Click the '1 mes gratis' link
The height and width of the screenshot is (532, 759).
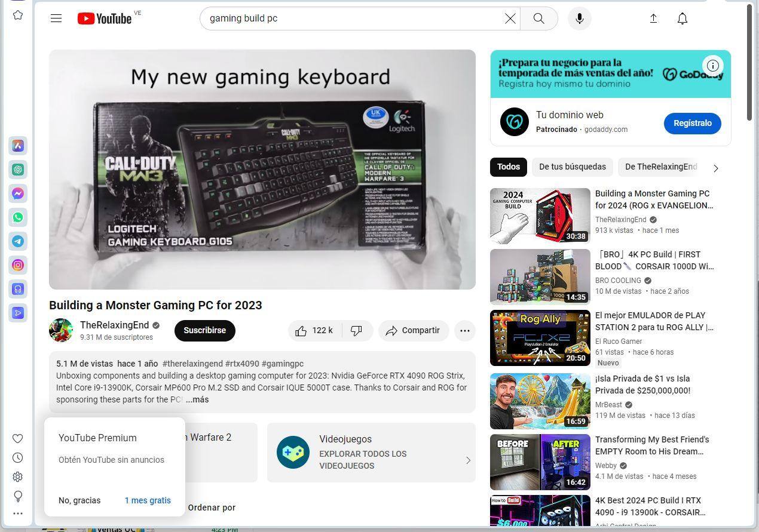pos(148,500)
